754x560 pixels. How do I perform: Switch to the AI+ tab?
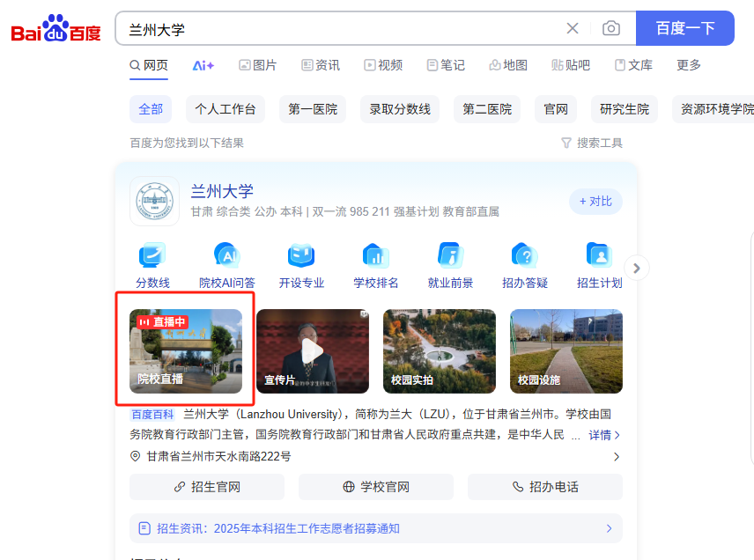coord(203,65)
